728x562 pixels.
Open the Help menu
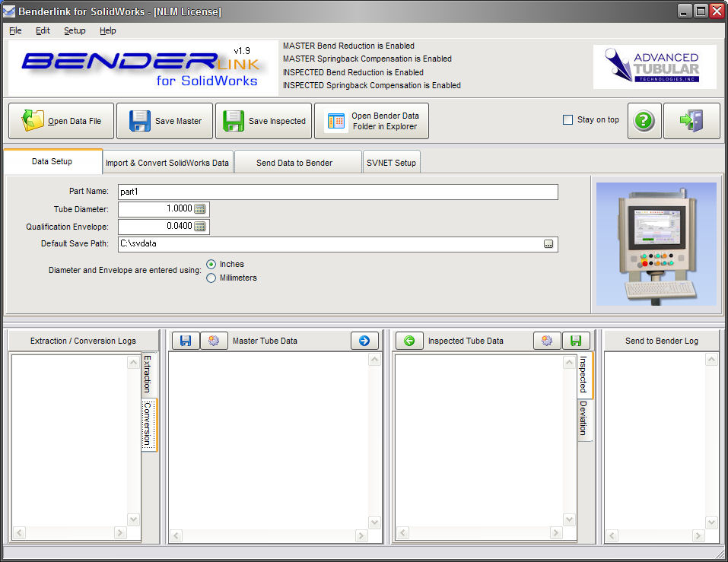[x=108, y=30]
